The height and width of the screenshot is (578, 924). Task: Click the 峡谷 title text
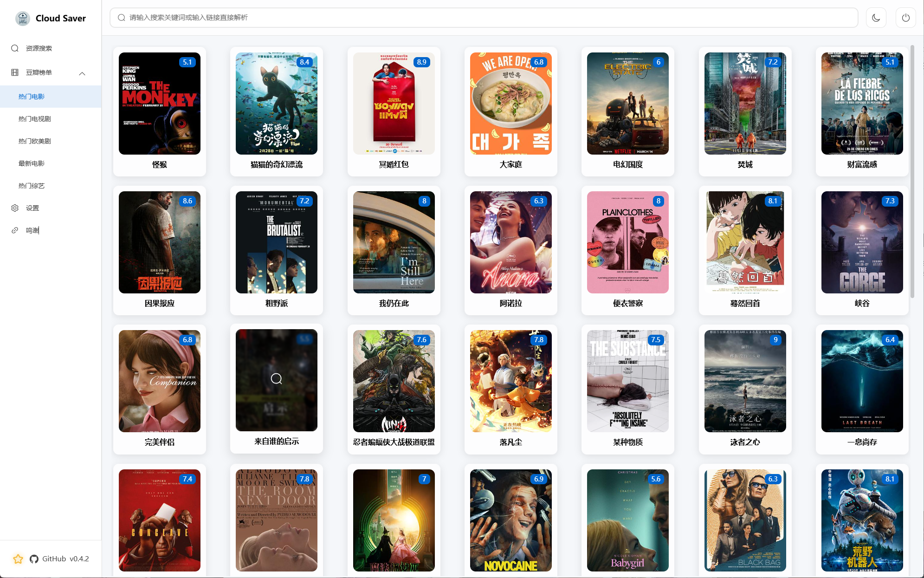[862, 303]
